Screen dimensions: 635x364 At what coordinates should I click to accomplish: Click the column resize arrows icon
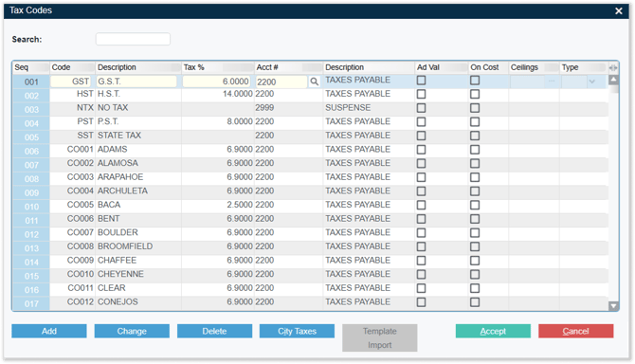(613, 67)
